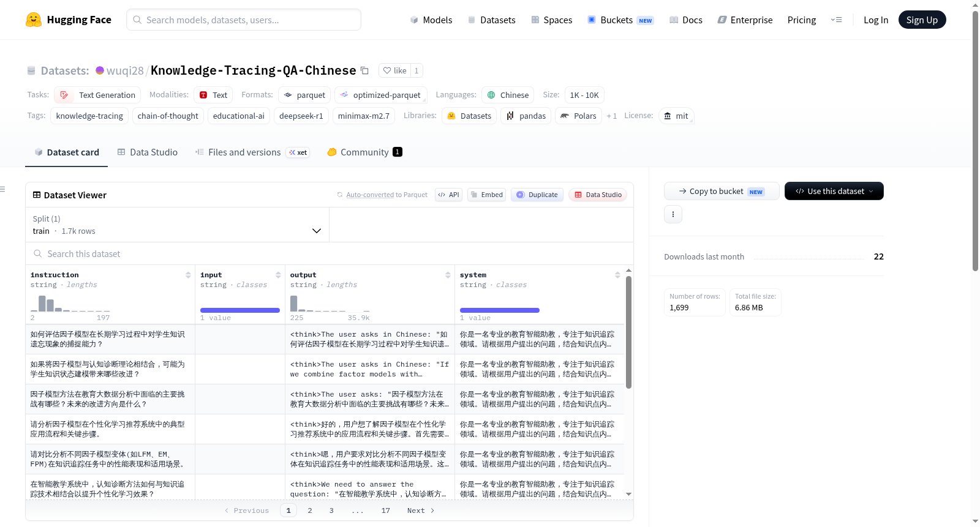Screen dimensions: 980x527
Task: Click the Search models, datasets, users field
Action: (244, 20)
